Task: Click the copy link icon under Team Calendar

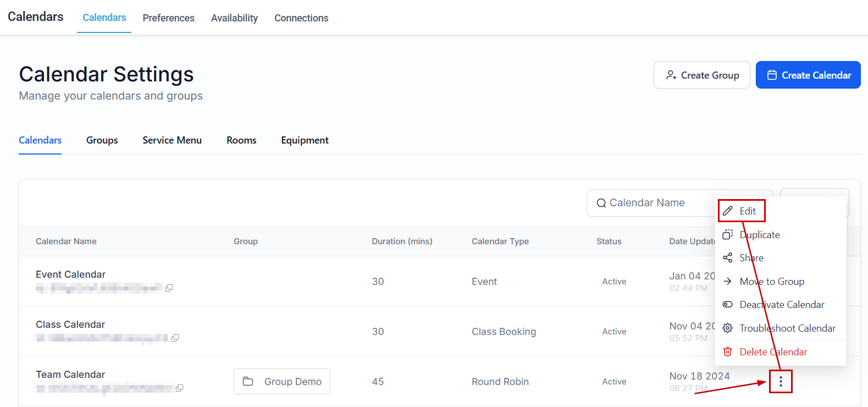Action: click(x=179, y=388)
